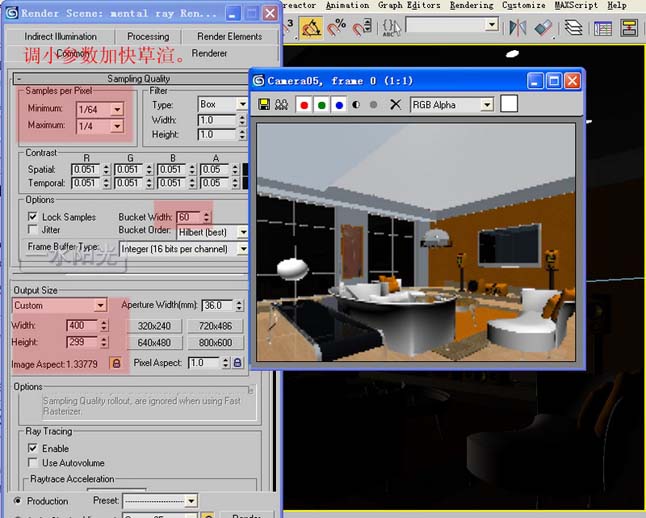This screenshot has width=646, height=518.
Task: Click the Align tool icon
Action: pos(543,28)
